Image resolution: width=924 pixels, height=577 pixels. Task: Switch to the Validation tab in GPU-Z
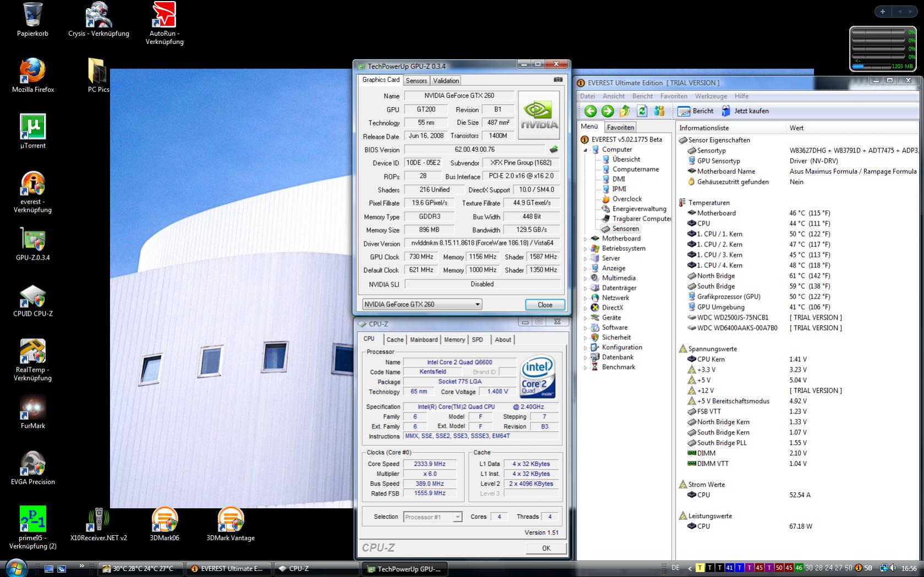tap(446, 80)
